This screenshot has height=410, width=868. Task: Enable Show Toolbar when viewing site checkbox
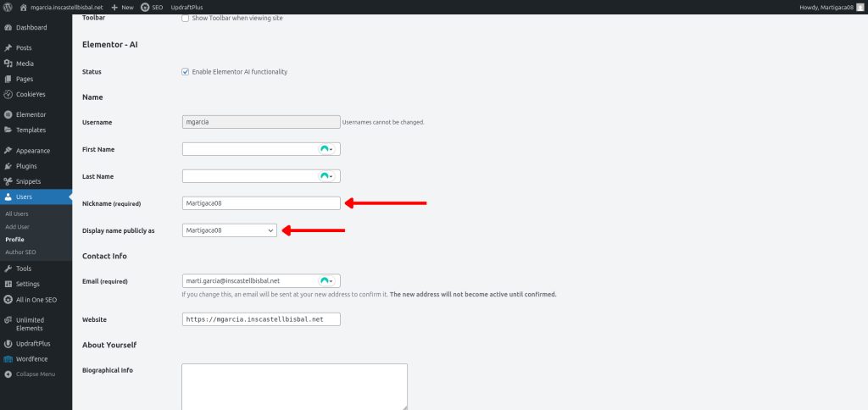click(x=186, y=18)
